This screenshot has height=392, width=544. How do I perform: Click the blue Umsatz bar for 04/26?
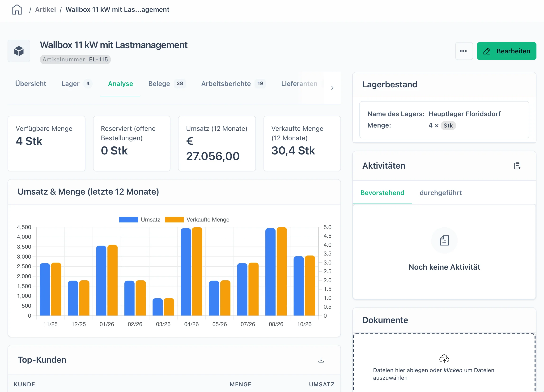tap(186, 272)
